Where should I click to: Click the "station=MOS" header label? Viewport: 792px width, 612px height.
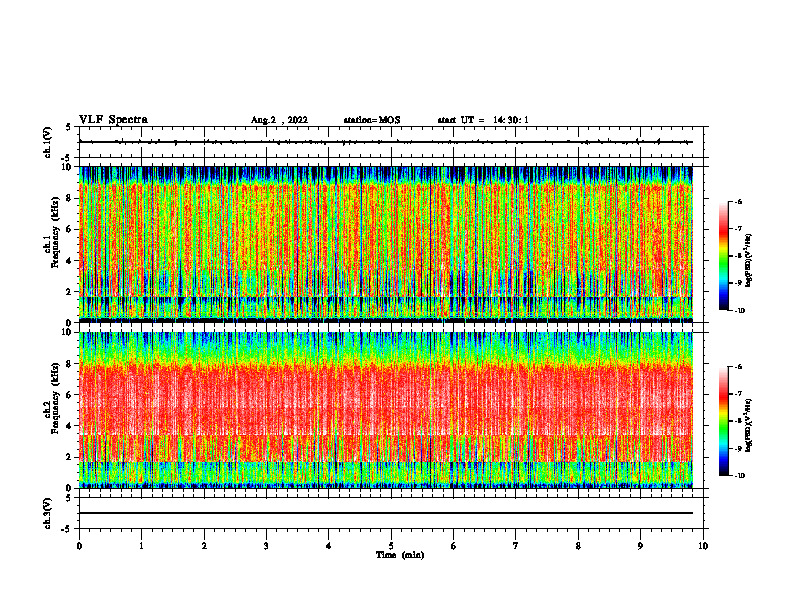[x=372, y=120]
